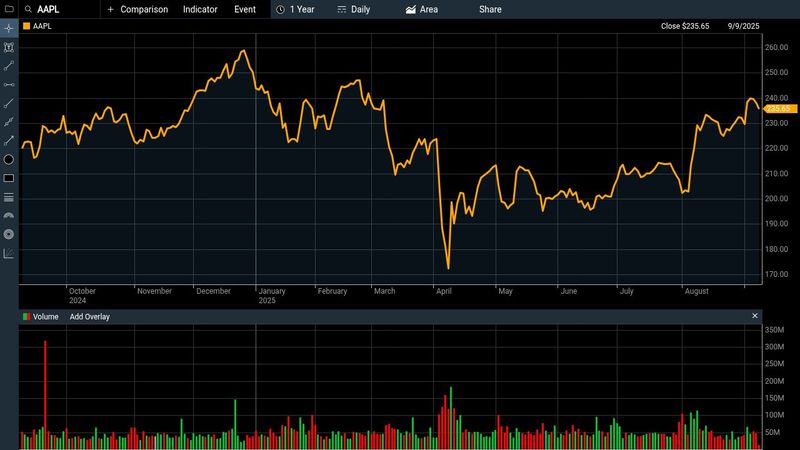Click the Comparison button
The width and height of the screenshot is (800, 450).
[x=138, y=9]
